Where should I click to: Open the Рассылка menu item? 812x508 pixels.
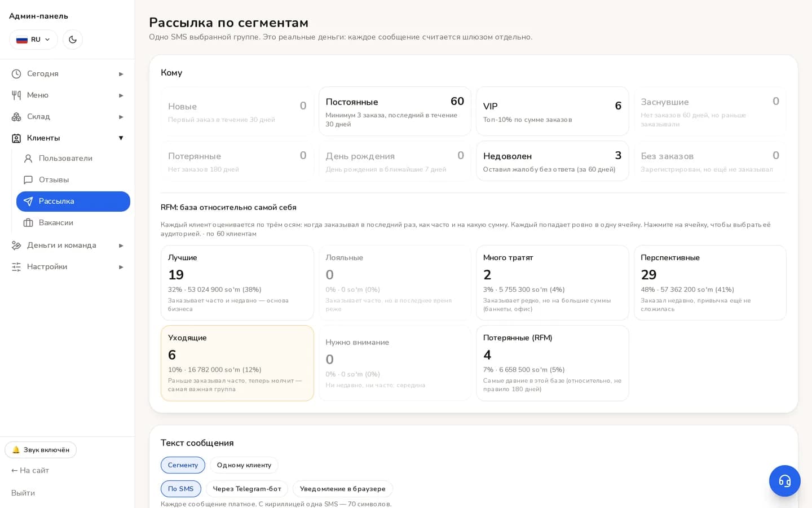(73, 202)
